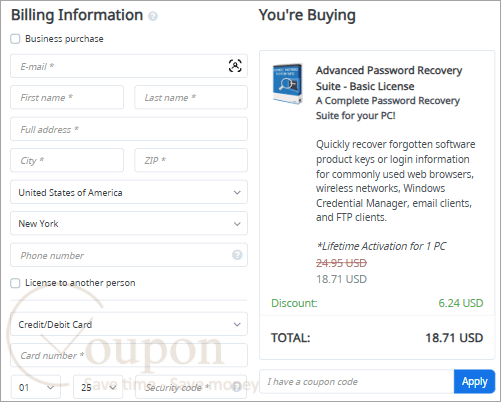Click the discounted 18.71 USD price below 24.95 USD
This screenshot has width=501, height=402.
pos(341,279)
